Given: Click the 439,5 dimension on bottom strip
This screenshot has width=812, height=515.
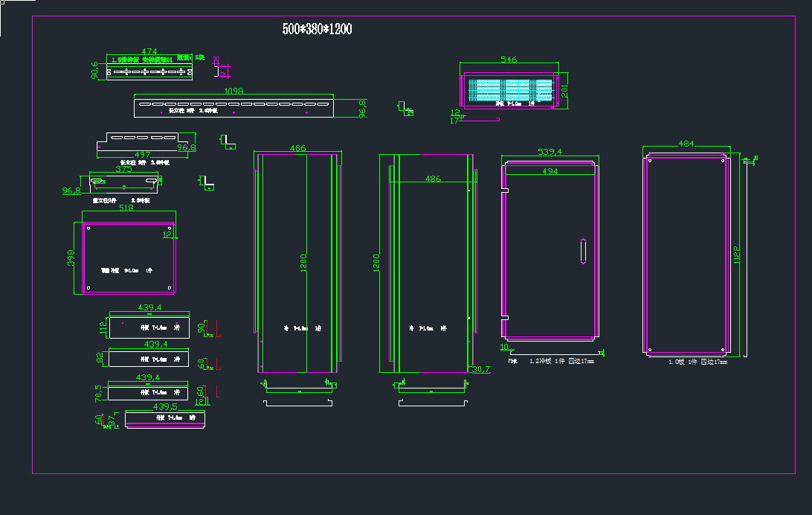Looking at the screenshot, I should (165, 406).
